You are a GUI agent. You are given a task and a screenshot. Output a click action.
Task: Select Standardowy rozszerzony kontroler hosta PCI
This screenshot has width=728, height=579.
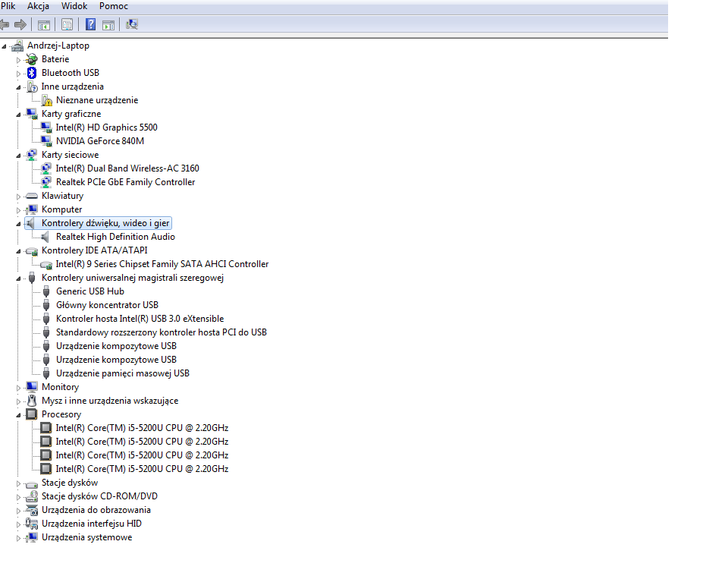click(162, 332)
